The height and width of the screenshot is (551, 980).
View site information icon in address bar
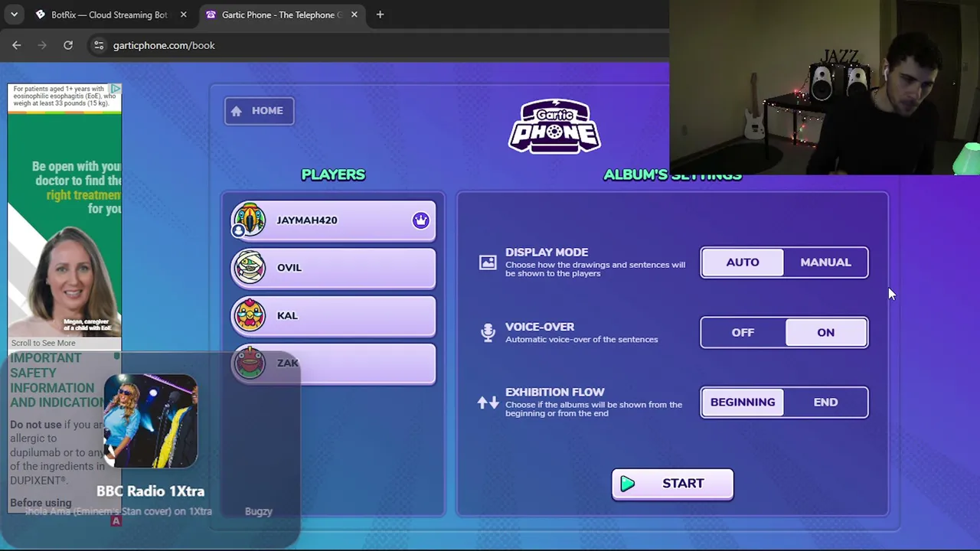pos(99,45)
